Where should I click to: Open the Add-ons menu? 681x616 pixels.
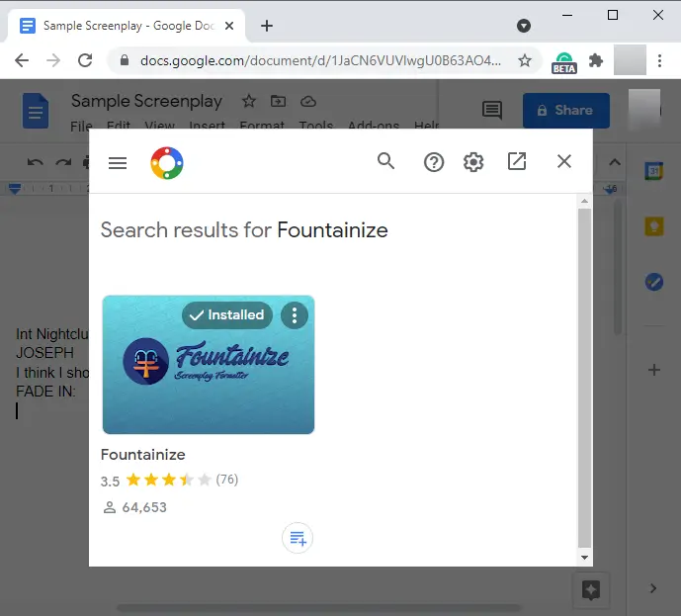374,126
